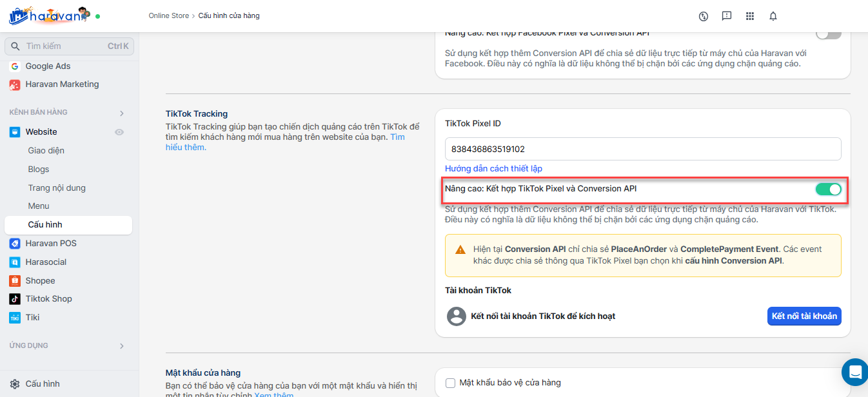Click Google Ads label in sidebar
This screenshot has height=397, width=868.
(x=48, y=66)
